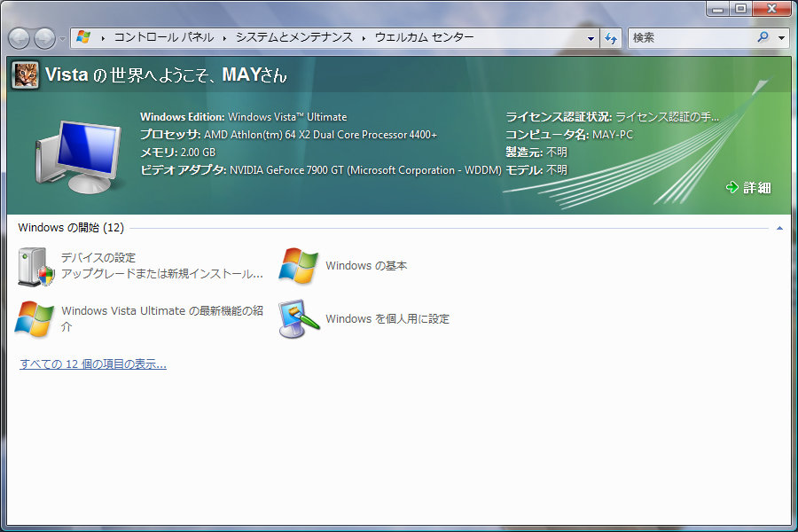Image resolution: width=798 pixels, height=532 pixels.
Task: Select システムとメンテナンス in the breadcrumb
Action: point(293,37)
